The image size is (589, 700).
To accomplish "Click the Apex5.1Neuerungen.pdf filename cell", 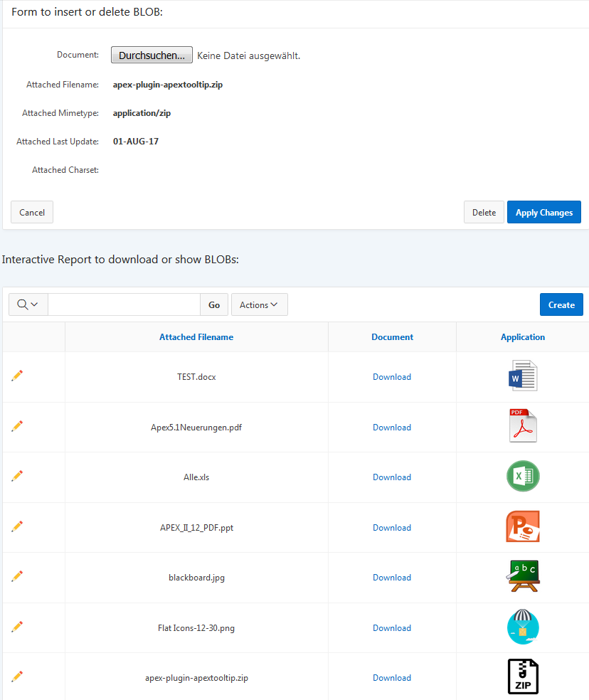I will click(196, 428).
